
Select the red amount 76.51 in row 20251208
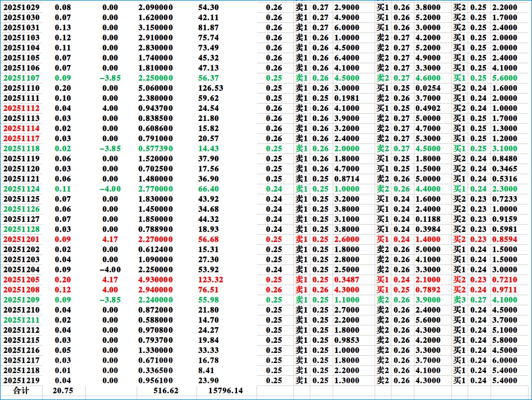pos(208,290)
